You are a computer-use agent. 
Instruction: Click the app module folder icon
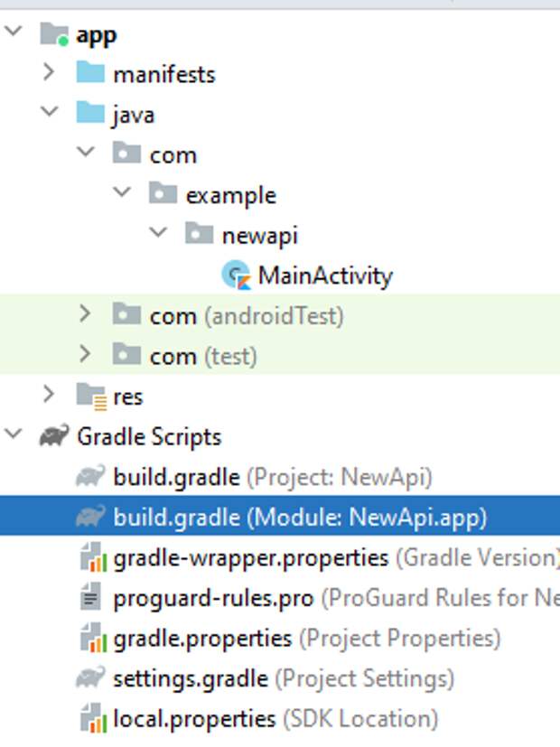54,35
